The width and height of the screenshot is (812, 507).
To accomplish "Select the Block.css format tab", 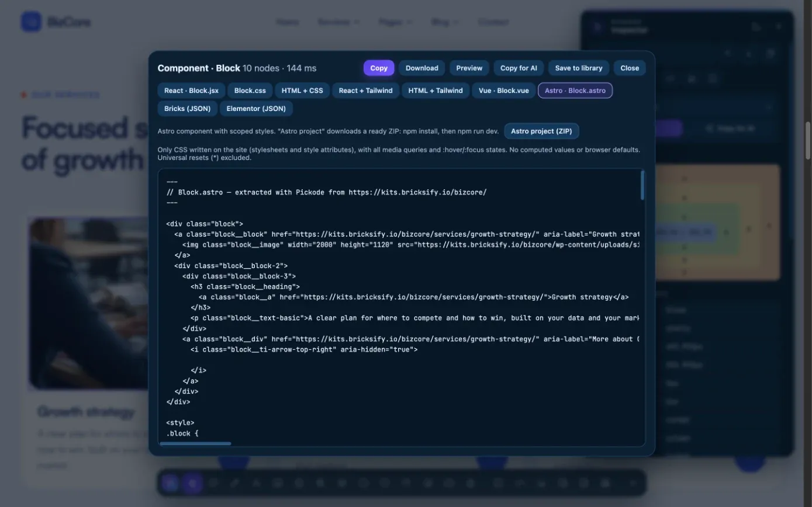I will [250, 91].
